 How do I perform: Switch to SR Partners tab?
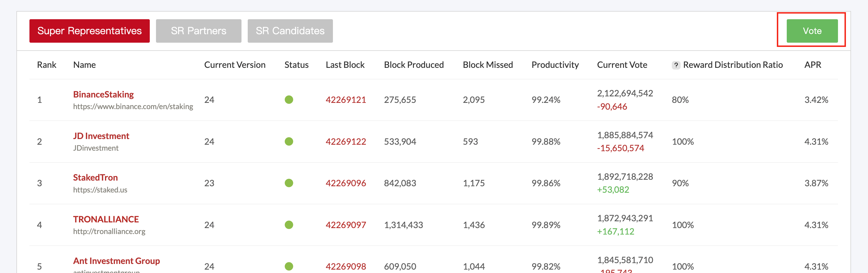[x=198, y=31]
